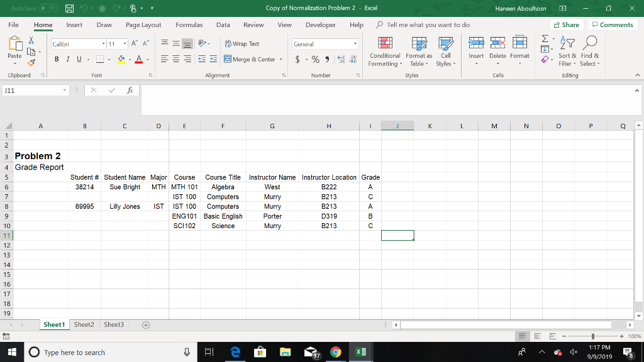Apply italic formatting from the Font group

click(x=67, y=58)
